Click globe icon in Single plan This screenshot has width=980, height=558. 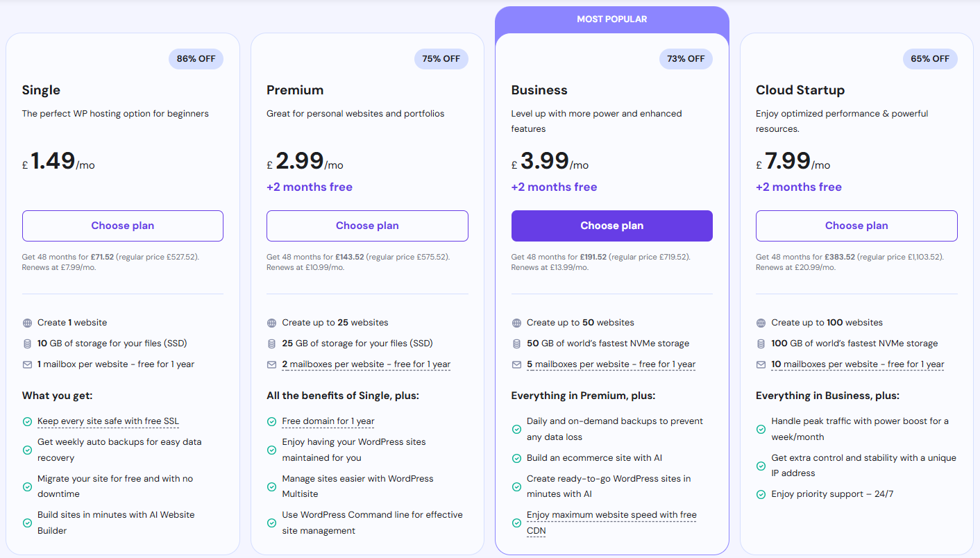28,323
